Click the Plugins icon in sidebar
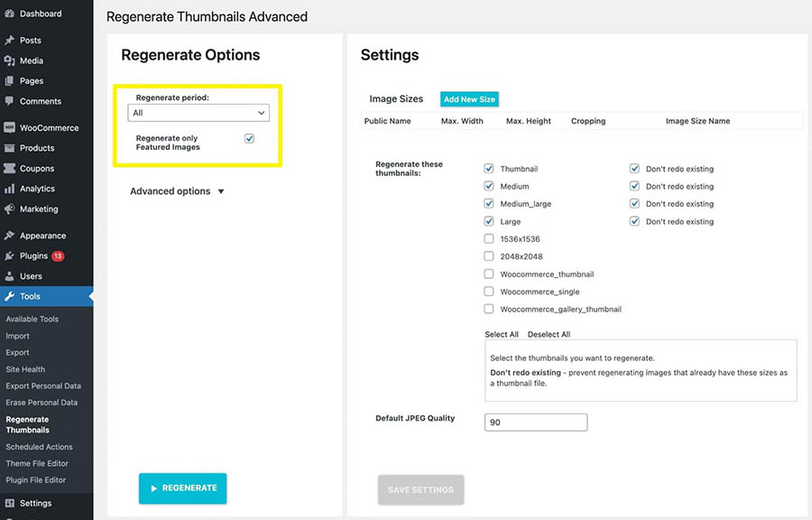 point(9,256)
